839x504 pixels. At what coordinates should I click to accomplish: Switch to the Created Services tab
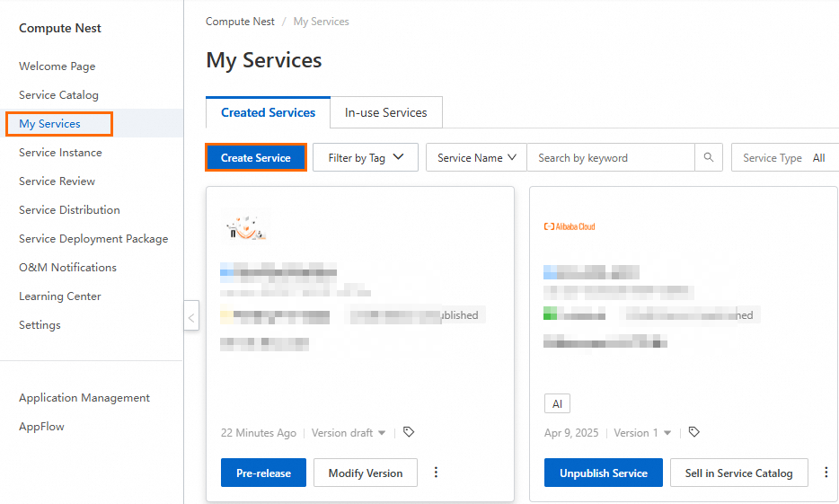pyautogui.click(x=268, y=112)
